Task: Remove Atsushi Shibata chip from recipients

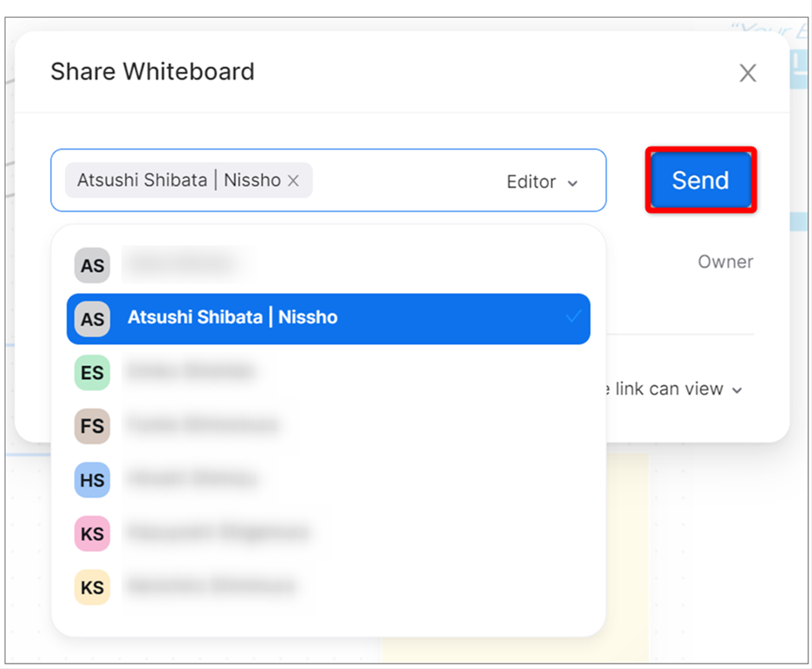Action: [293, 180]
